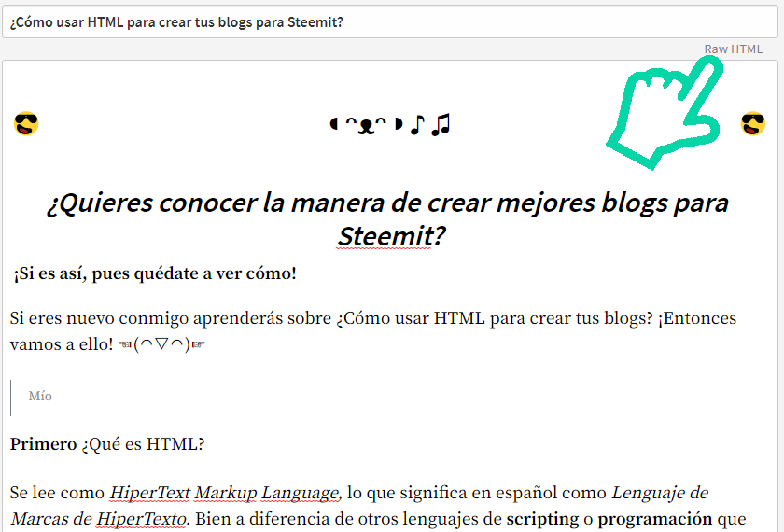The image size is (784, 532).
Task: Click the right sunglasses emoji
Action: [752, 123]
